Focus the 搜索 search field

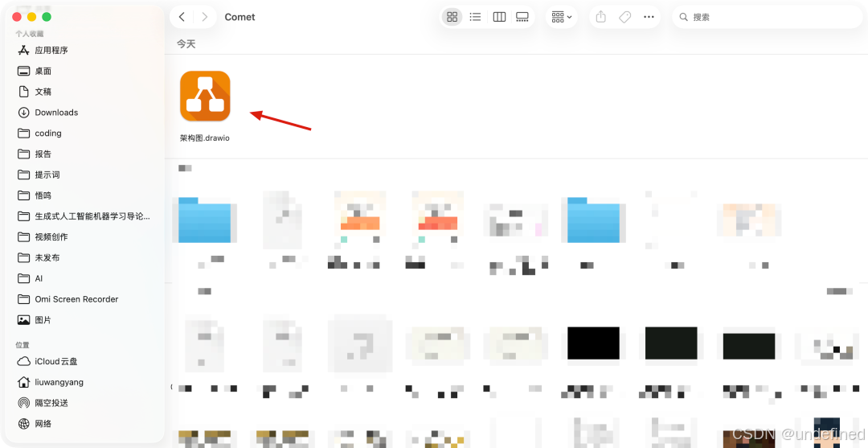(x=768, y=17)
